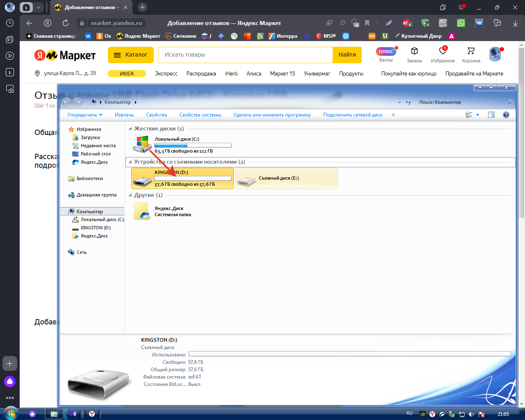Open the view options dropdown arrow in Explorer
This screenshot has width=525, height=420.
(x=477, y=115)
